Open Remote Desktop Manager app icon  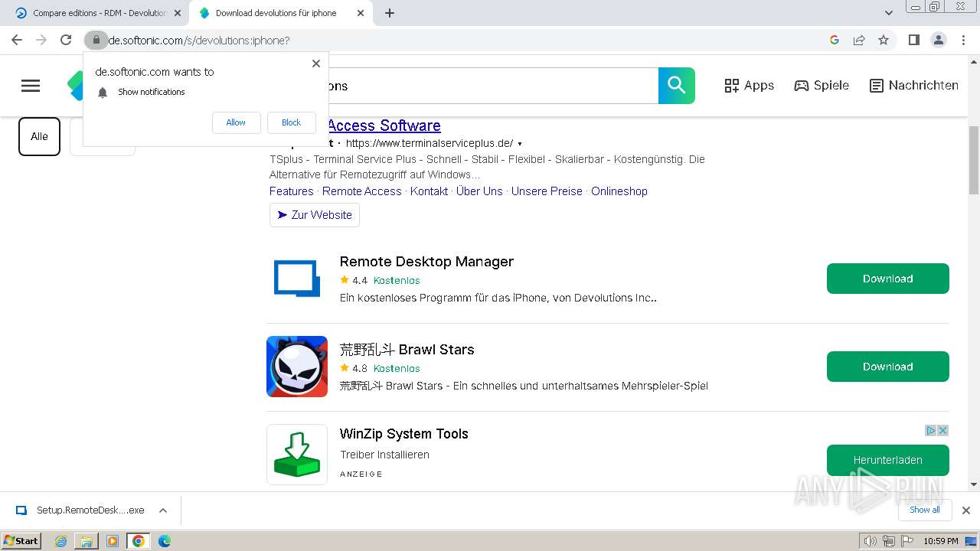[297, 279]
